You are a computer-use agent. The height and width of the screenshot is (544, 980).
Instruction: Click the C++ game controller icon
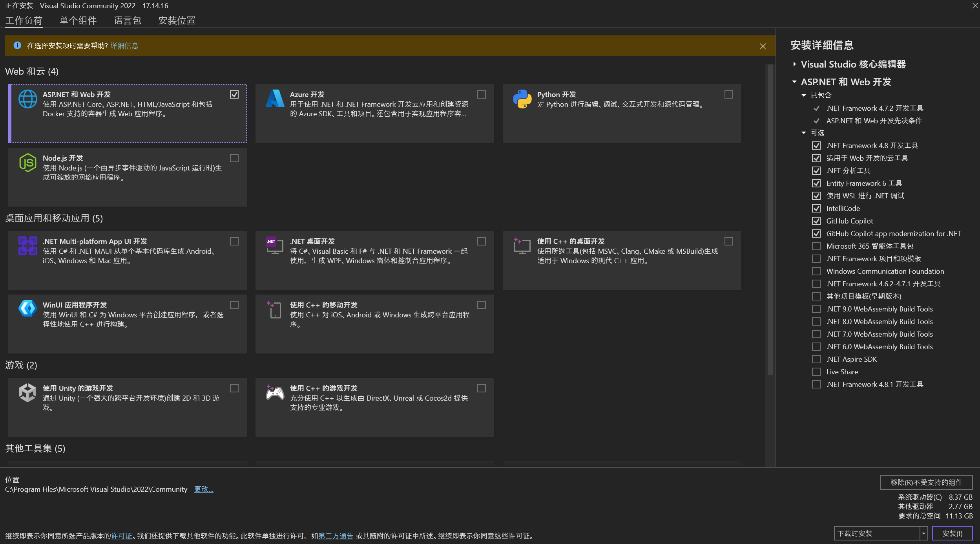click(275, 393)
